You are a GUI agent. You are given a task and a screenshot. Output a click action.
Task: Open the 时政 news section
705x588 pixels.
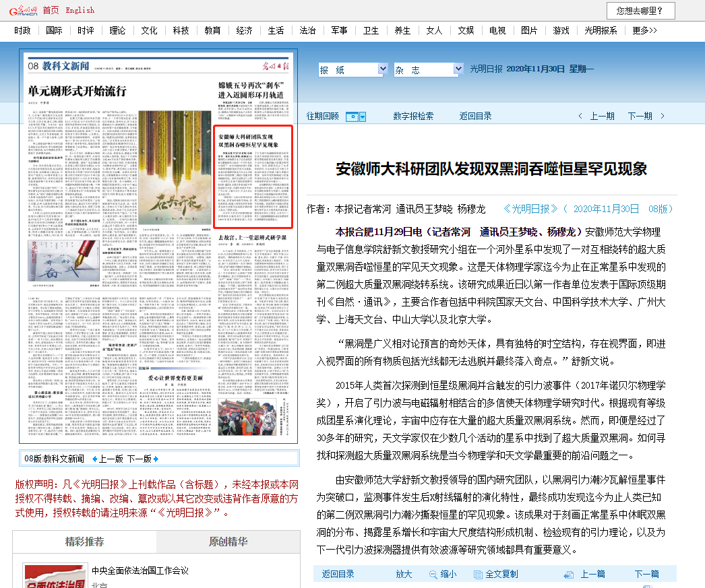(22, 30)
